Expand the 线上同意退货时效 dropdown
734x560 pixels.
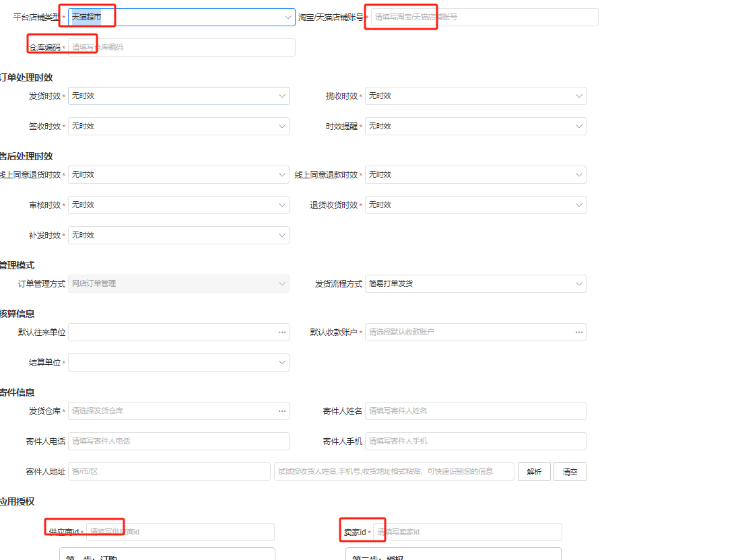point(179,174)
